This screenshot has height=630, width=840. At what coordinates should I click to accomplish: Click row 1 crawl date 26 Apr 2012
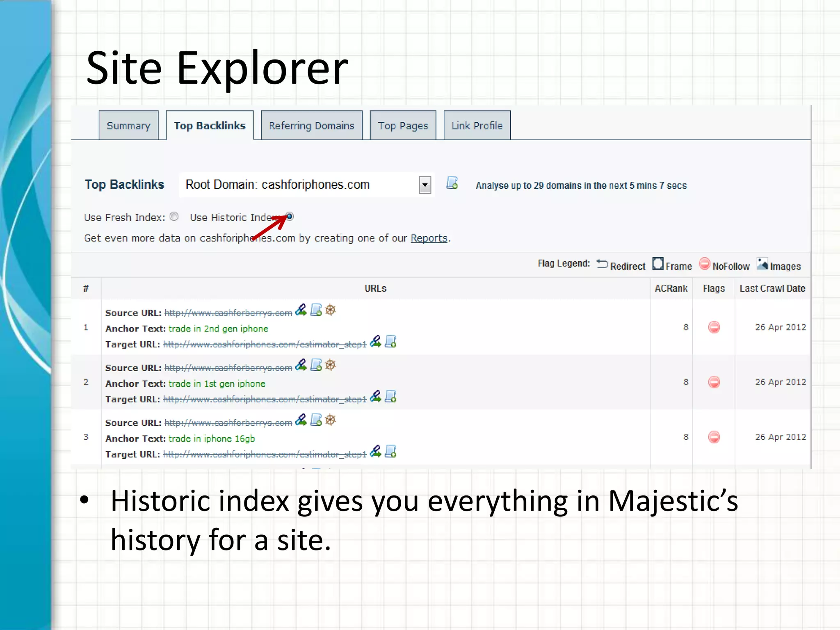(781, 327)
